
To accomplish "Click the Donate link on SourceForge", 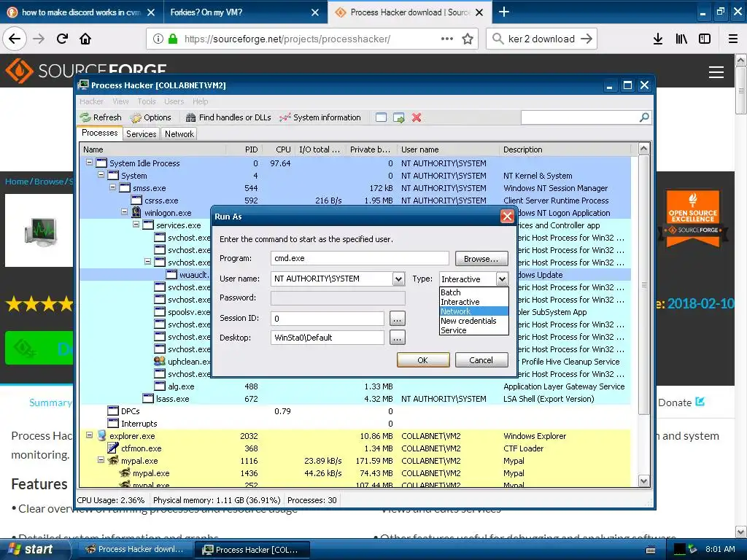I will tap(681, 402).
